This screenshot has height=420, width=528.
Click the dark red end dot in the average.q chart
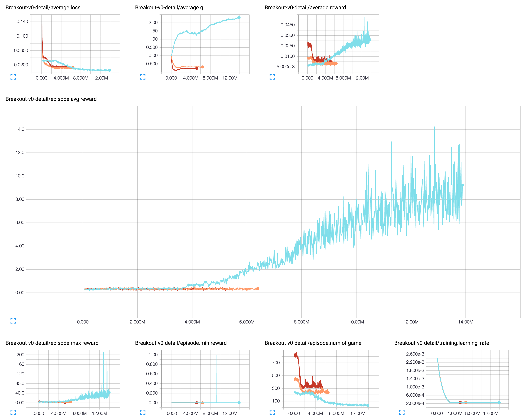(197, 68)
